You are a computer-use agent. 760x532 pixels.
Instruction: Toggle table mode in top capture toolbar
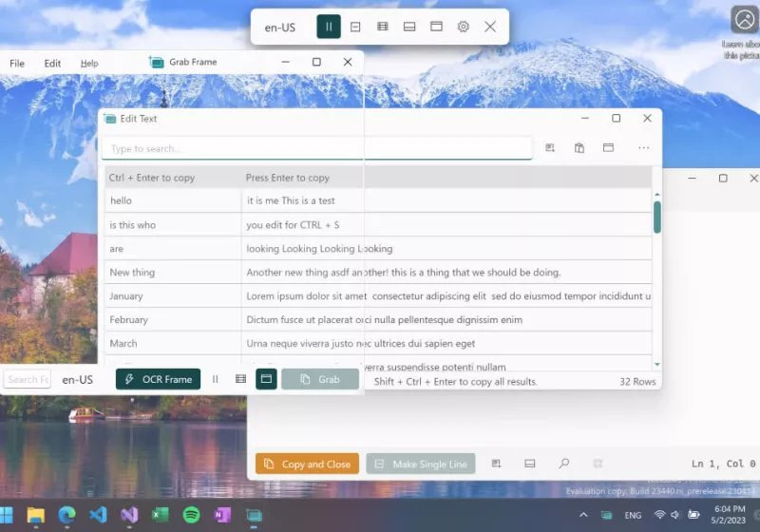(382, 27)
